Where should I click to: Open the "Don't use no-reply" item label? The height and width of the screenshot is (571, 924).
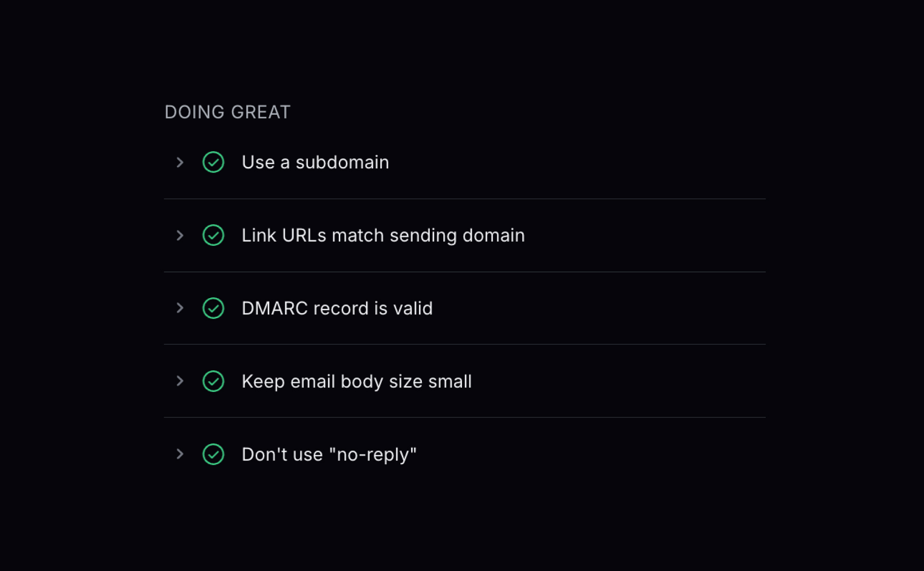329,454
